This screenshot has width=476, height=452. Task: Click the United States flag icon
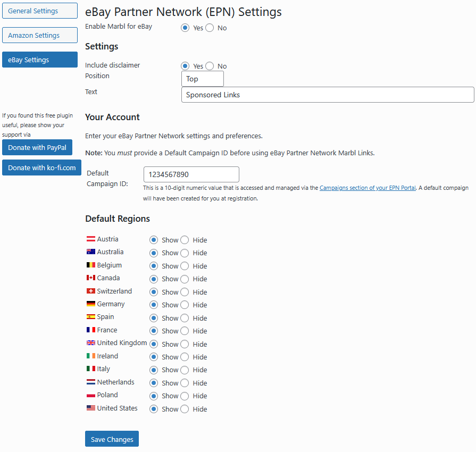pyautogui.click(x=90, y=408)
